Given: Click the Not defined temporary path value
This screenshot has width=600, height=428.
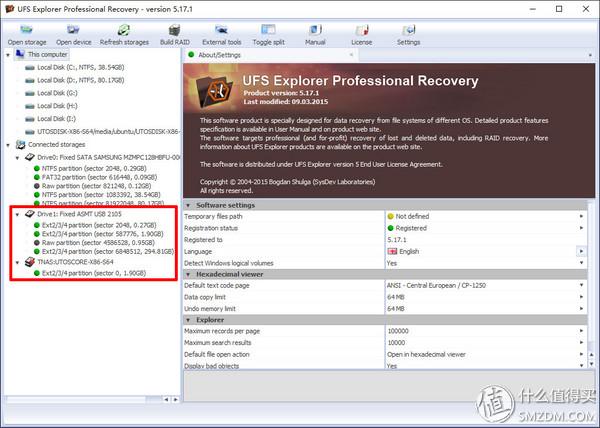Looking at the screenshot, I should (412, 216).
